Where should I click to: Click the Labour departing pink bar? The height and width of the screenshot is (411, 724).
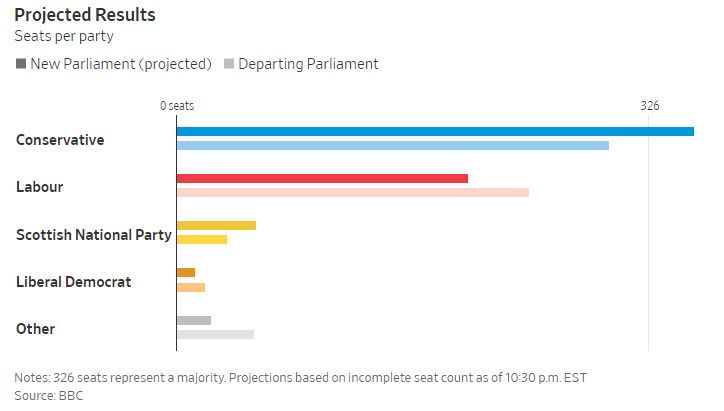tap(352, 193)
